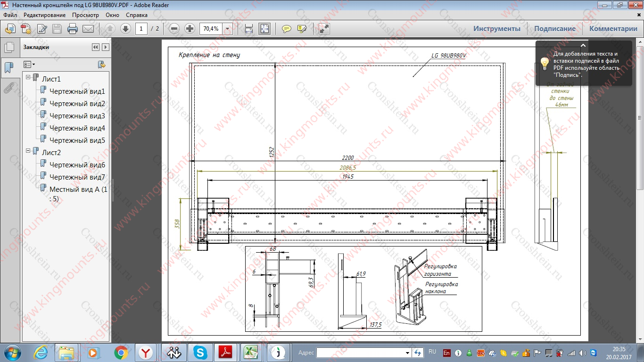Toggle fit-to-width scrolling view
Image resolution: width=644 pixels, height=362 pixels.
click(249, 29)
